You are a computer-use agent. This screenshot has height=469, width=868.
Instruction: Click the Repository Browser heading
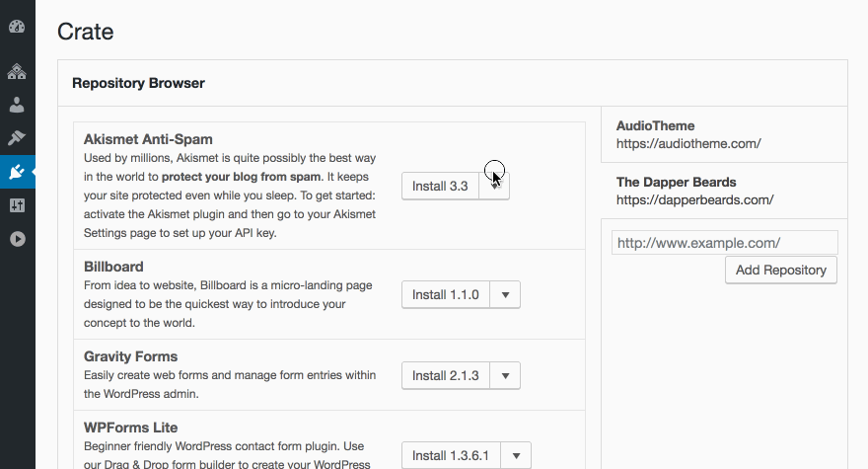click(x=138, y=83)
